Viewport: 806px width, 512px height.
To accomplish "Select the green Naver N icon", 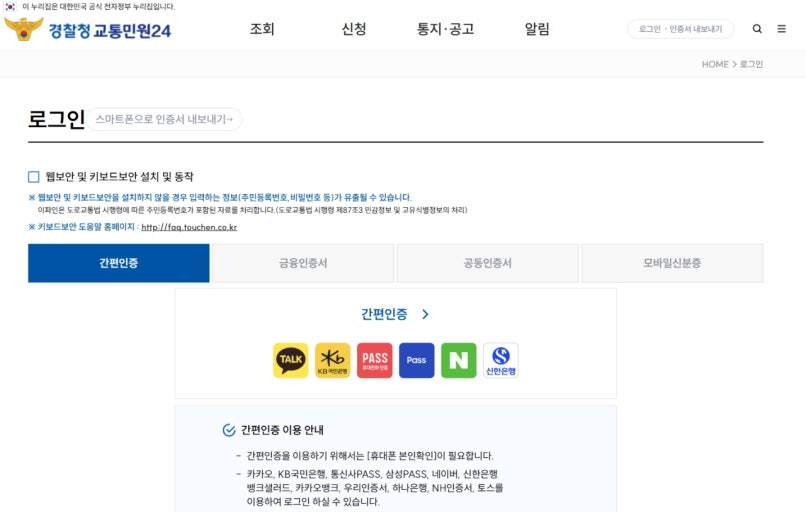I will point(459,360).
